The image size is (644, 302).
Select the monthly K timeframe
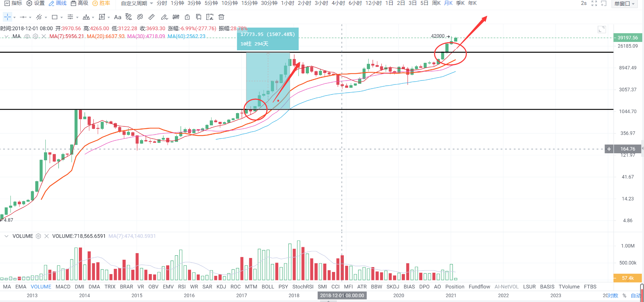[448, 3]
